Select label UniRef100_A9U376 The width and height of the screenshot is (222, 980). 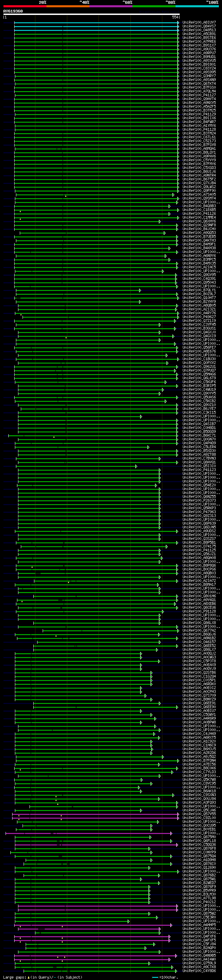coord(199,49)
